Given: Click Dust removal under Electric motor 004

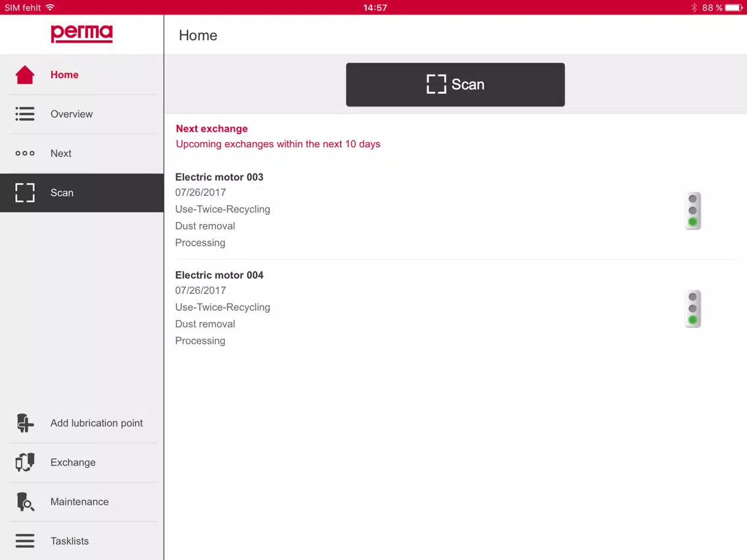Looking at the screenshot, I should pyautogui.click(x=205, y=324).
